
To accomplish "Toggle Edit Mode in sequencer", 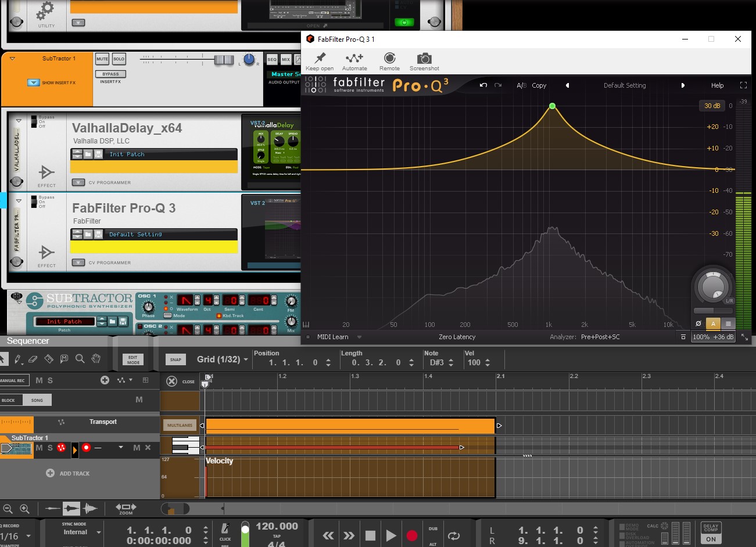I will tap(133, 360).
